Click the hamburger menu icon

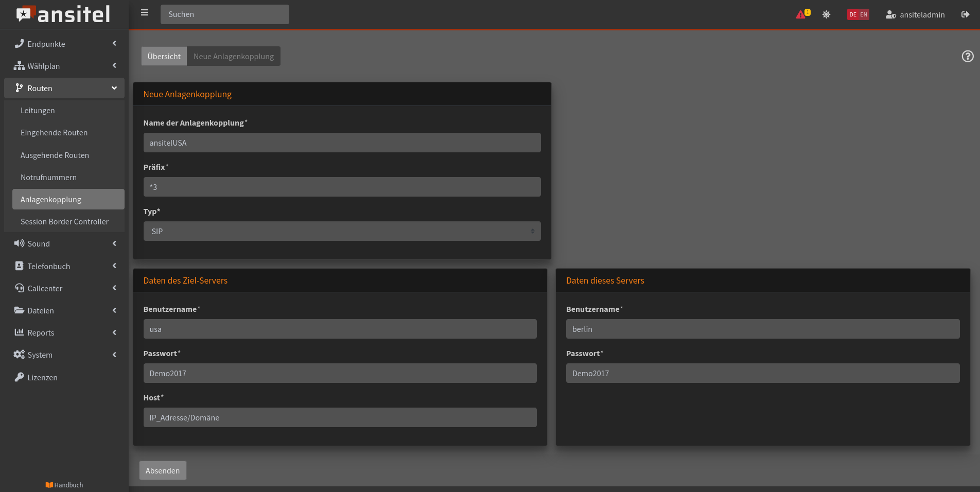coord(145,13)
